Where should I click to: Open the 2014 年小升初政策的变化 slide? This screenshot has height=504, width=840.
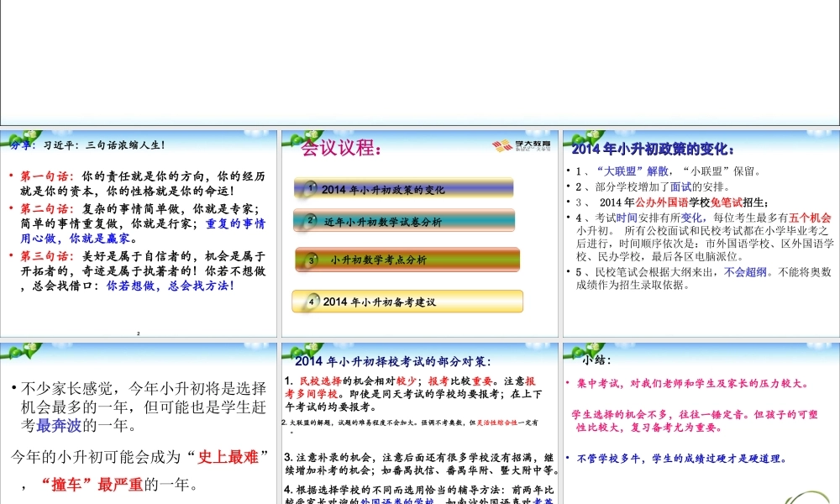697,231
